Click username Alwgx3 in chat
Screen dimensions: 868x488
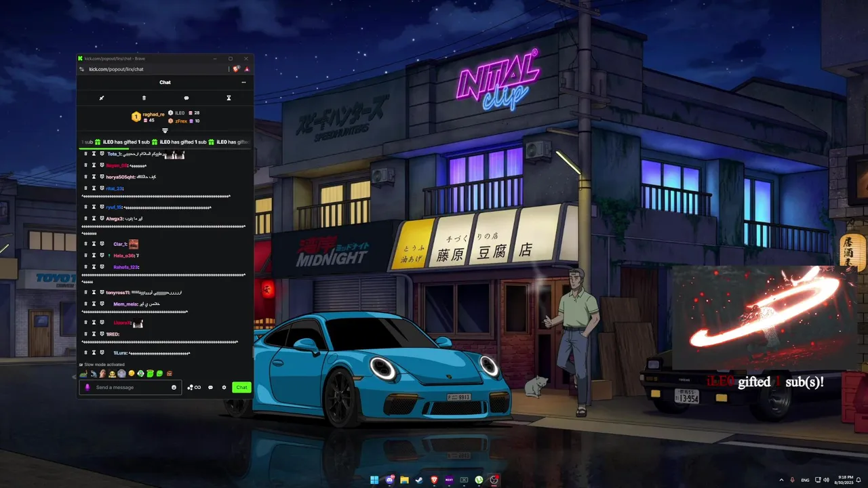click(115, 218)
